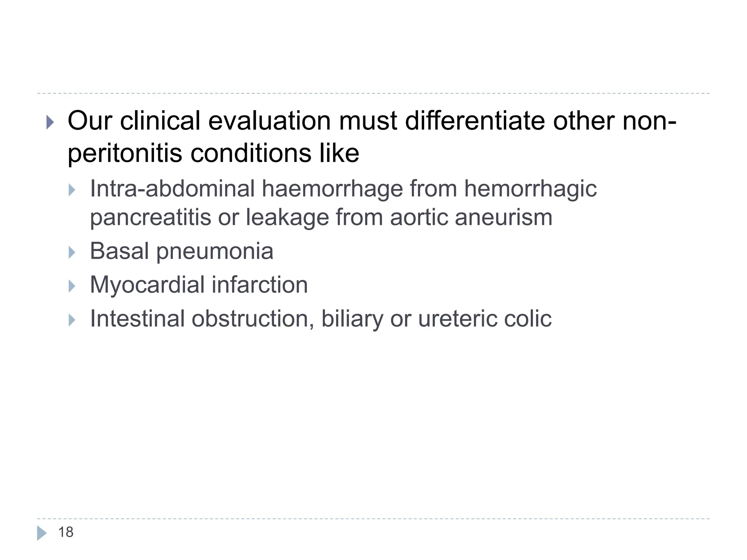Click the 'Intra-abdominal haemorrhage from hemorrhagic' line
Image resolution: width=747 pixels, height=560 pixels.
point(343,189)
